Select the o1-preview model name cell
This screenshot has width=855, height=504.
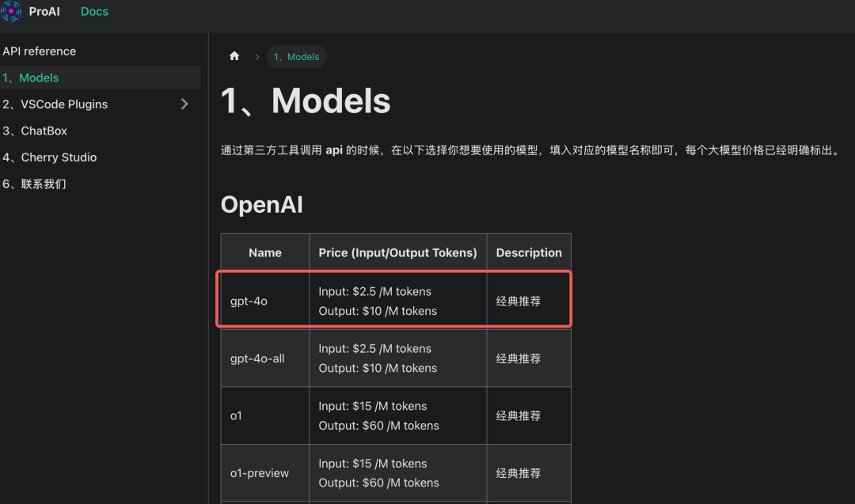pos(265,473)
